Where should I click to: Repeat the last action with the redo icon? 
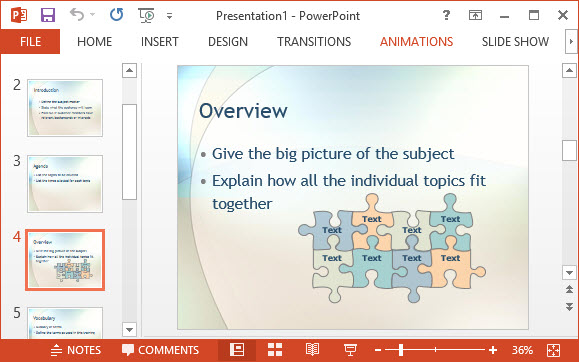click(x=117, y=15)
